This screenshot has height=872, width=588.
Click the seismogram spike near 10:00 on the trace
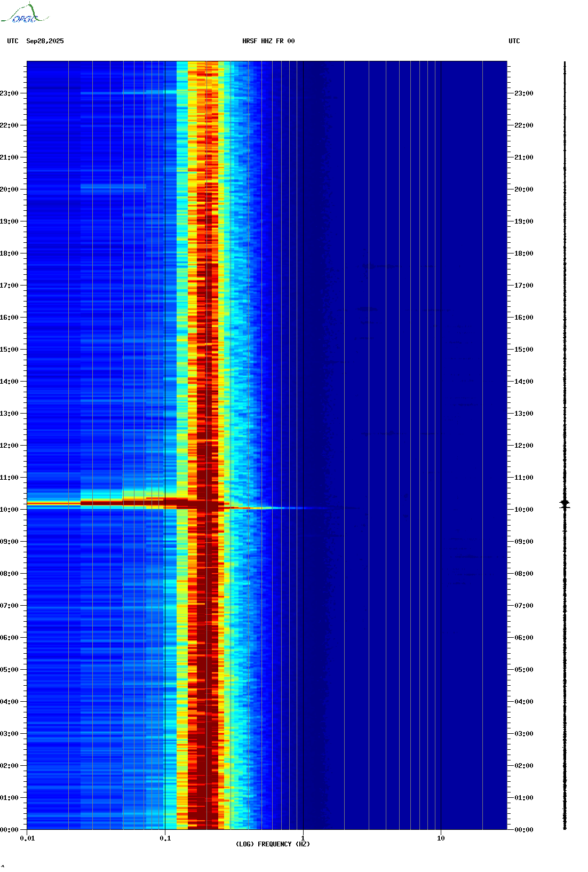[x=565, y=503]
